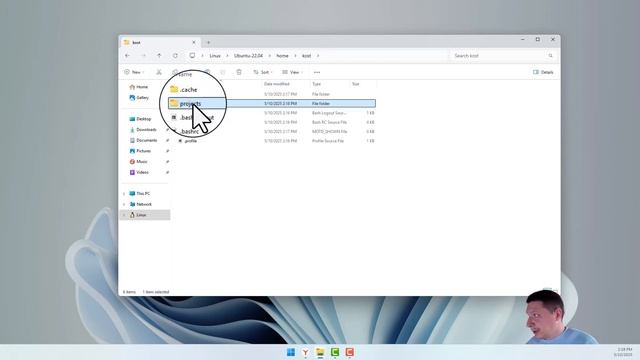Go back with the Back arrow
This screenshot has height=360, width=640.
click(x=128, y=56)
